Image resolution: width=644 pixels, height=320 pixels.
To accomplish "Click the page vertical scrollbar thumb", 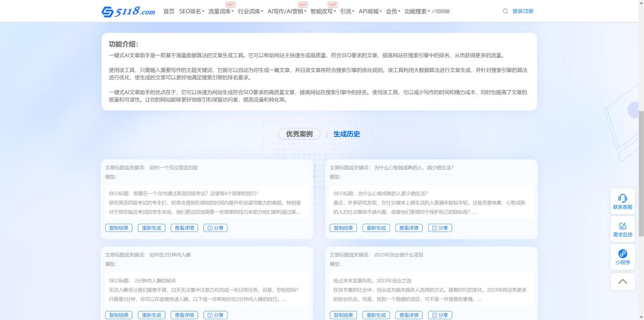I will [x=641, y=173].
